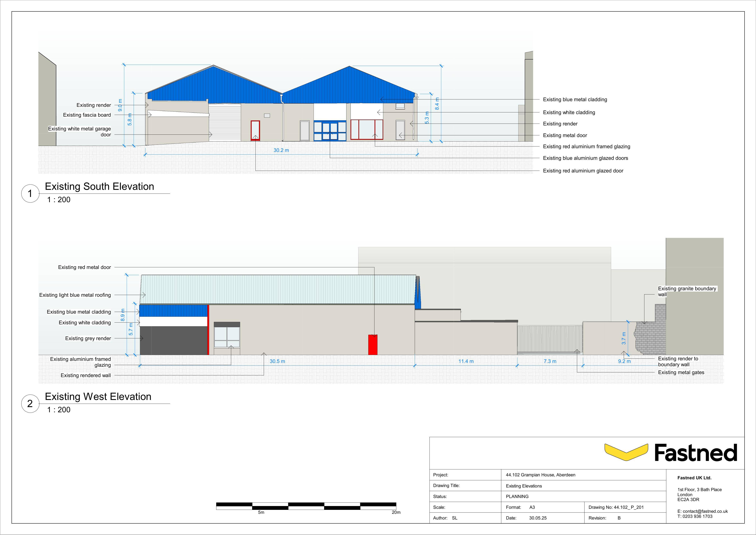
Task: Click the 'Existing red metal door' label
Action: pos(85,267)
